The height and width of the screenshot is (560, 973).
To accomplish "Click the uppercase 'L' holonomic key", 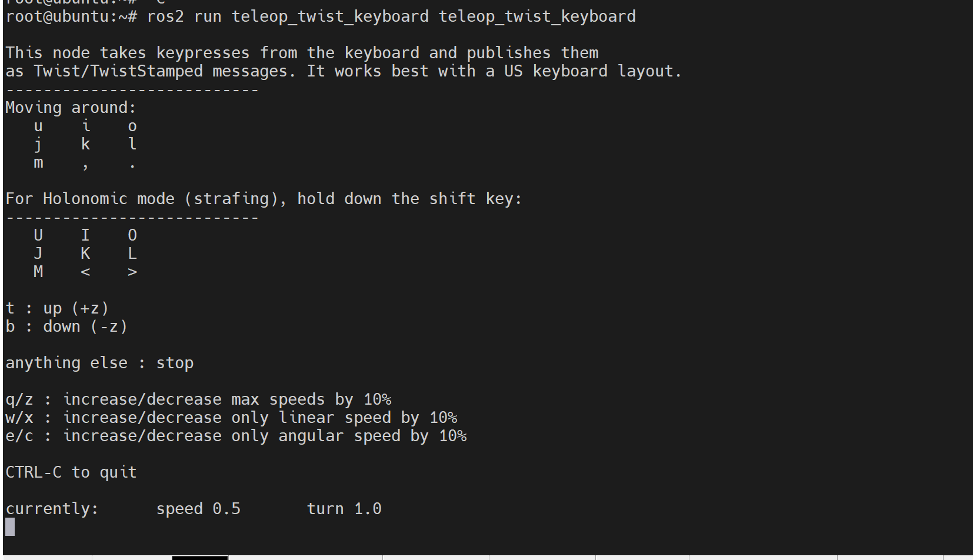I will (132, 254).
